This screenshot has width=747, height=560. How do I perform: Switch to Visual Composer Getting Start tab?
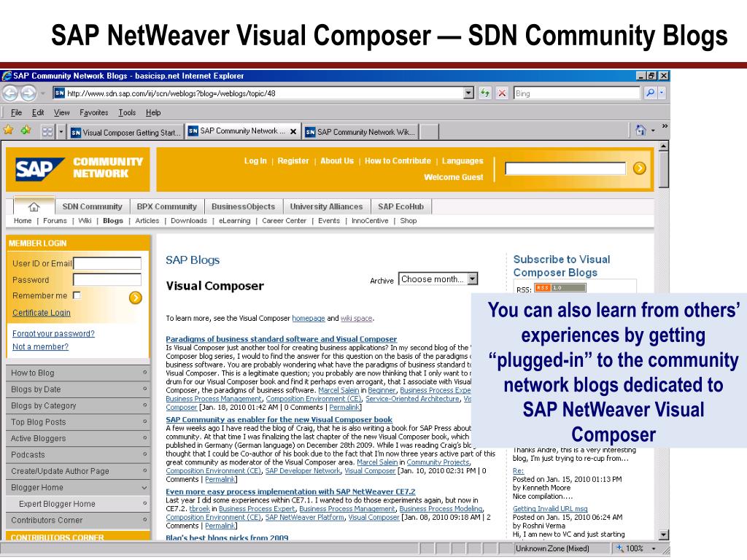(x=125, y=132)
